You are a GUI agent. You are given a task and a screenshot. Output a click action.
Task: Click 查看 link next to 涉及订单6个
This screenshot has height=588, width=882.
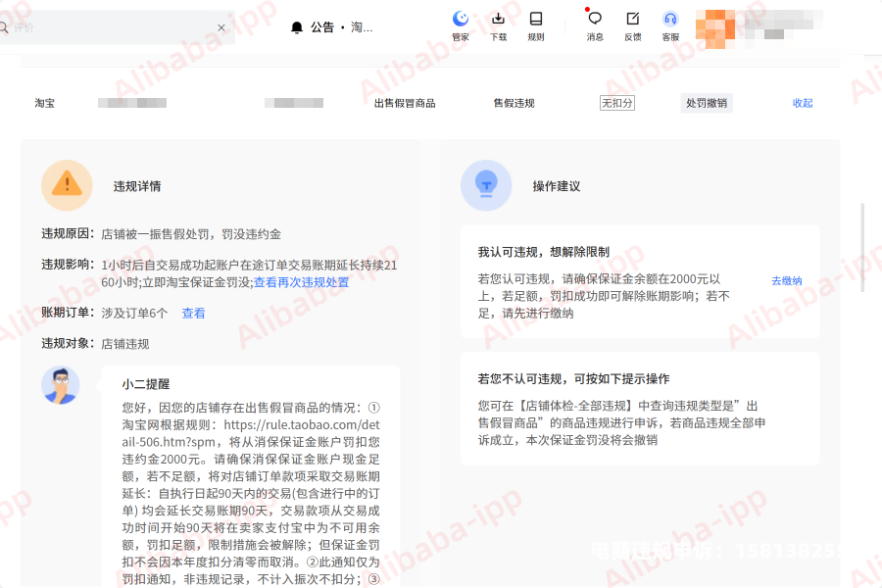(193, 314)
